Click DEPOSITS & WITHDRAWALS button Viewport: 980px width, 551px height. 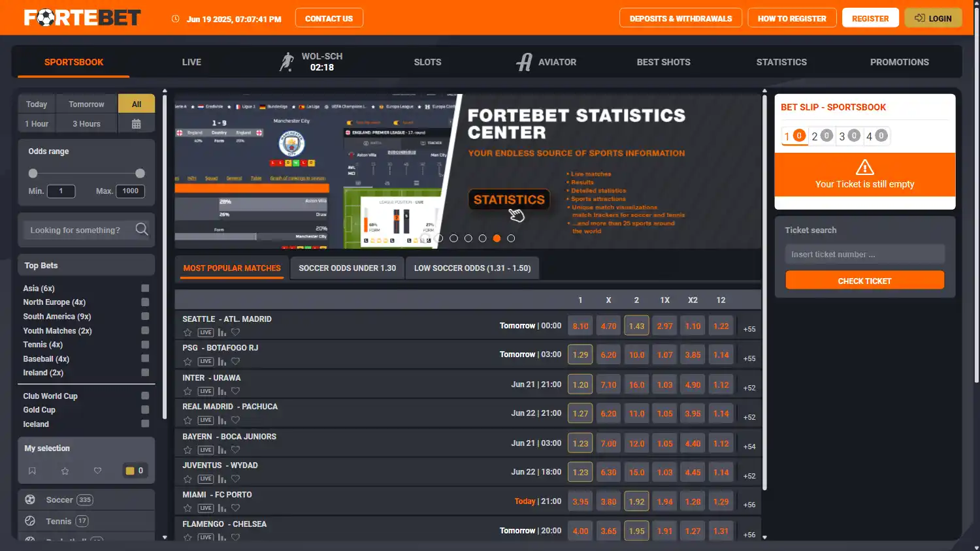pos(681,18)
